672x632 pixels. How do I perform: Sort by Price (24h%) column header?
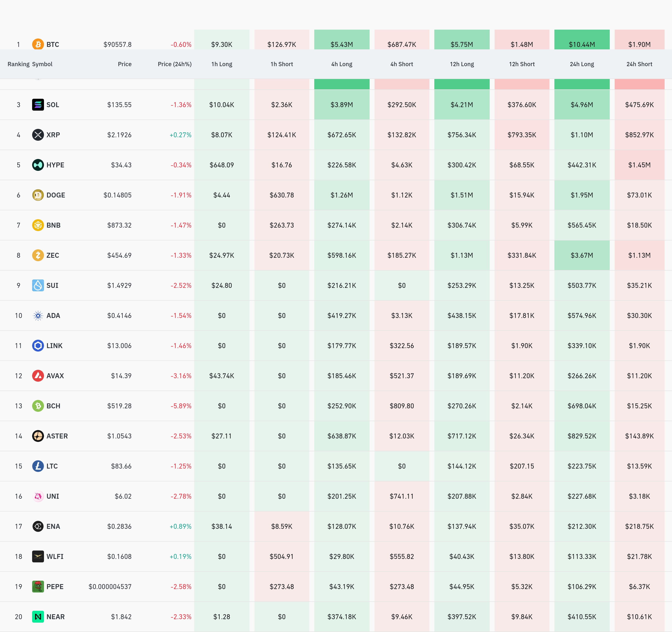tap(174, 64)
